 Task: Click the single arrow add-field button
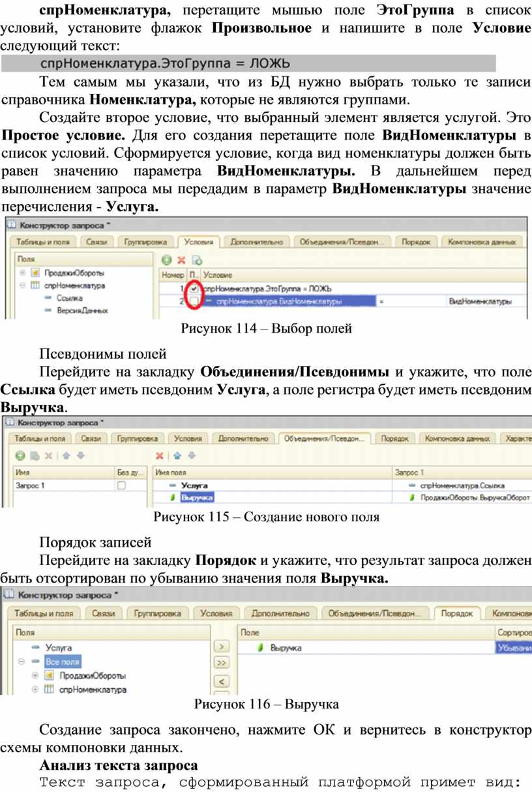[x=222, y=646]
